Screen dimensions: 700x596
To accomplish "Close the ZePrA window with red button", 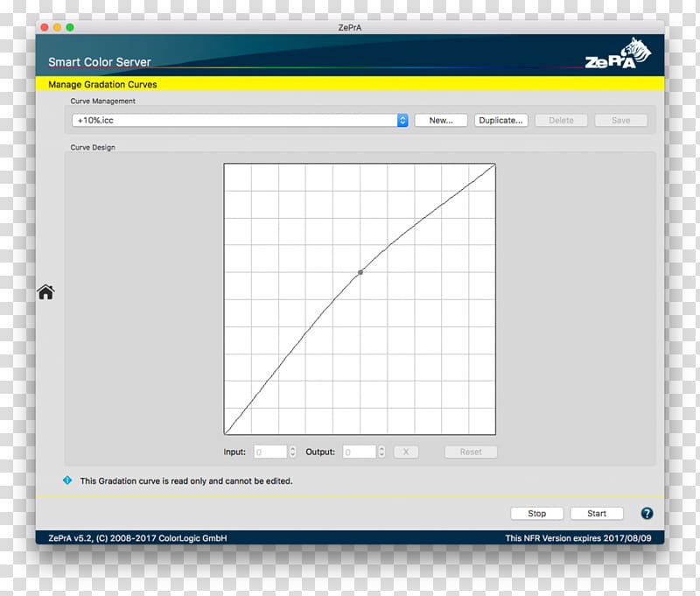I will [45, 27].
